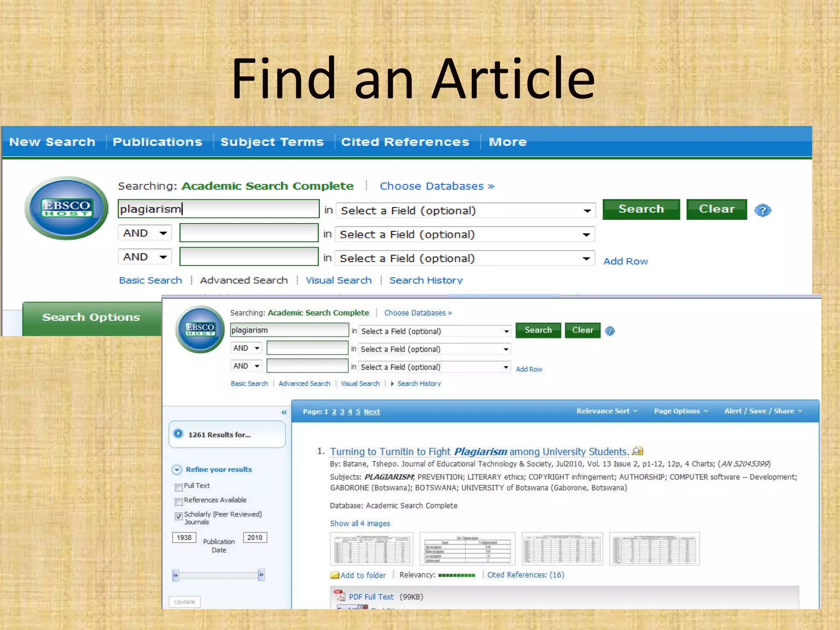Switch to Basic Search in top form

[x=151, y=280]
